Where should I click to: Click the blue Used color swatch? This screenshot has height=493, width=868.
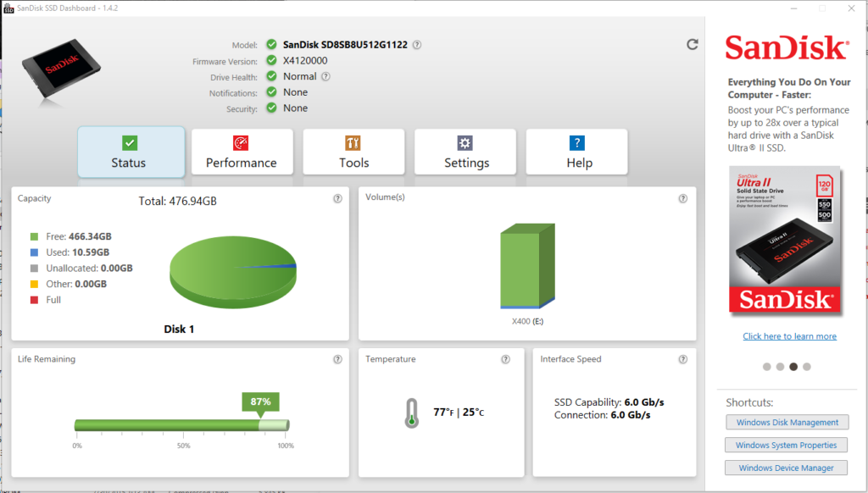pos(34,252)
